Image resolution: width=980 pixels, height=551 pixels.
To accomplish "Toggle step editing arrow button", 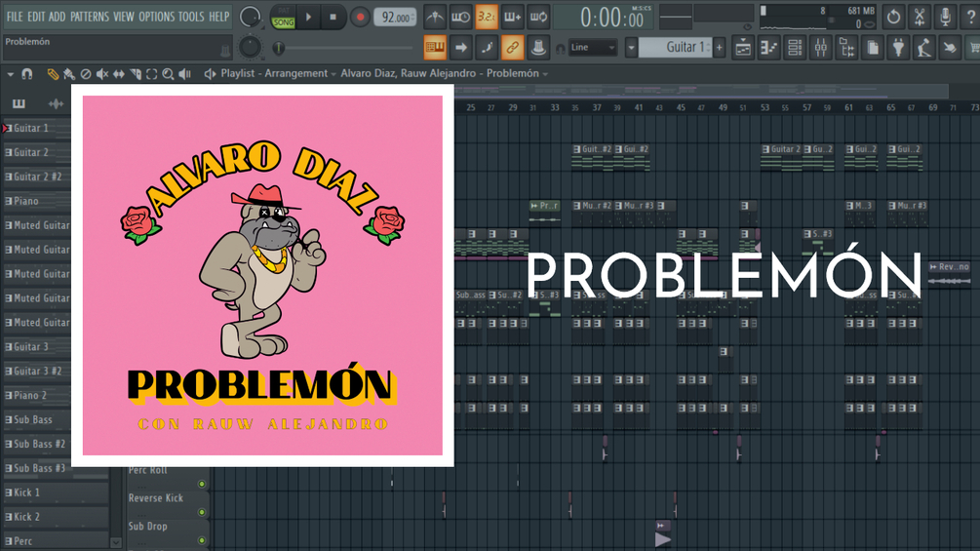I will [460, 48].
